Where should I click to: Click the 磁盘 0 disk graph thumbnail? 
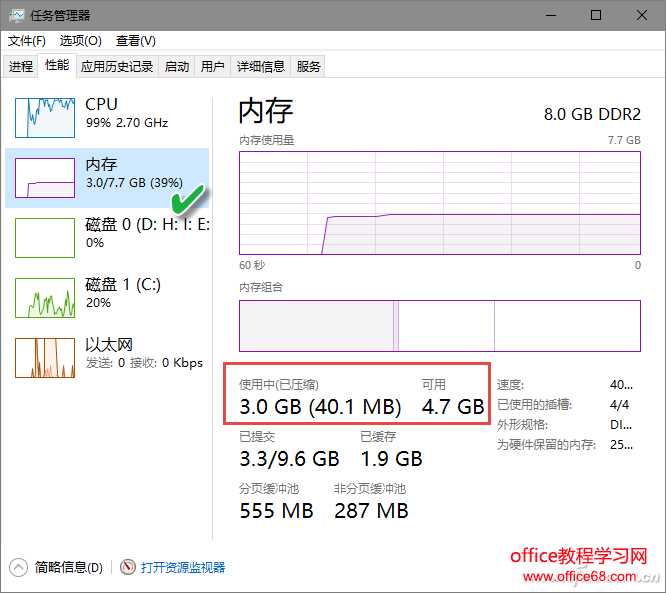[x=45, y=237]
